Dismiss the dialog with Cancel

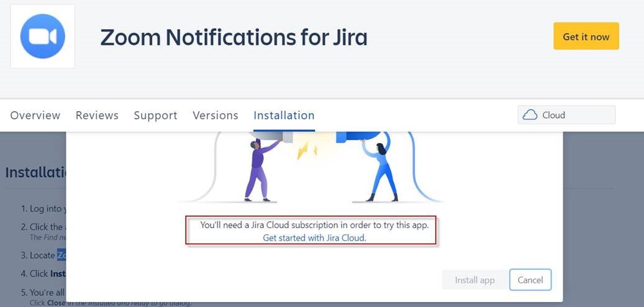[530, 280]
